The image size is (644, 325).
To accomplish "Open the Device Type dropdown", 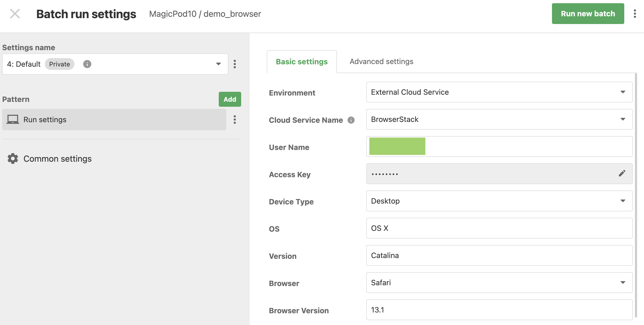I will click(x=499, y=201).
